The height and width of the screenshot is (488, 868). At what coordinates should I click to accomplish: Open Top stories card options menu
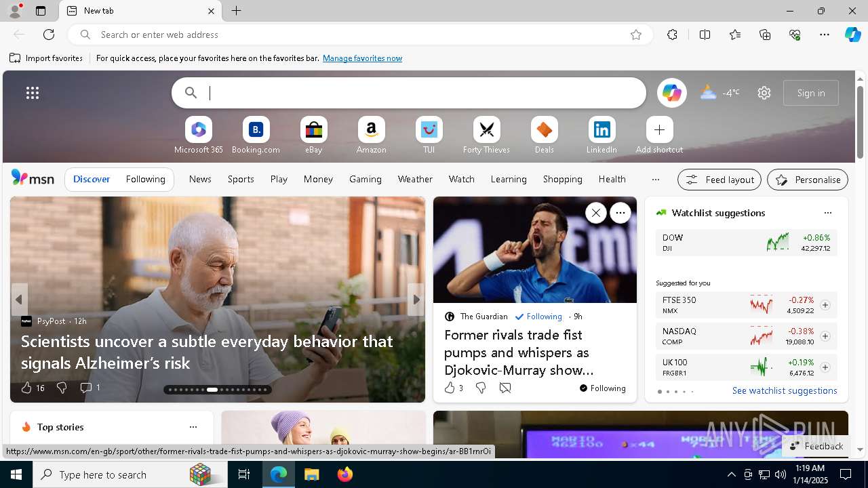[193, 427]
